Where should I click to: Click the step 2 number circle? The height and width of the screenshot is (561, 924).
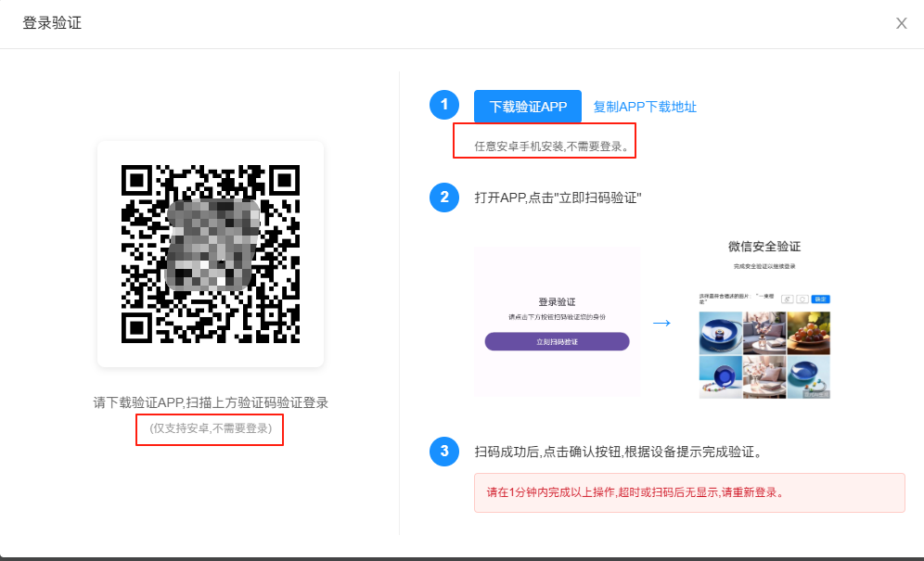pyautogui.click(x=444, y=198)
